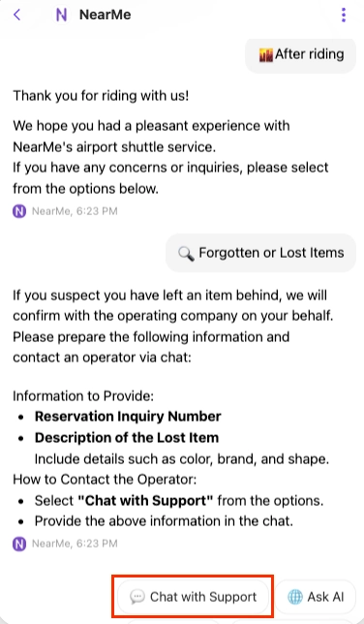Click the Thank you for riding with us message

101,96
